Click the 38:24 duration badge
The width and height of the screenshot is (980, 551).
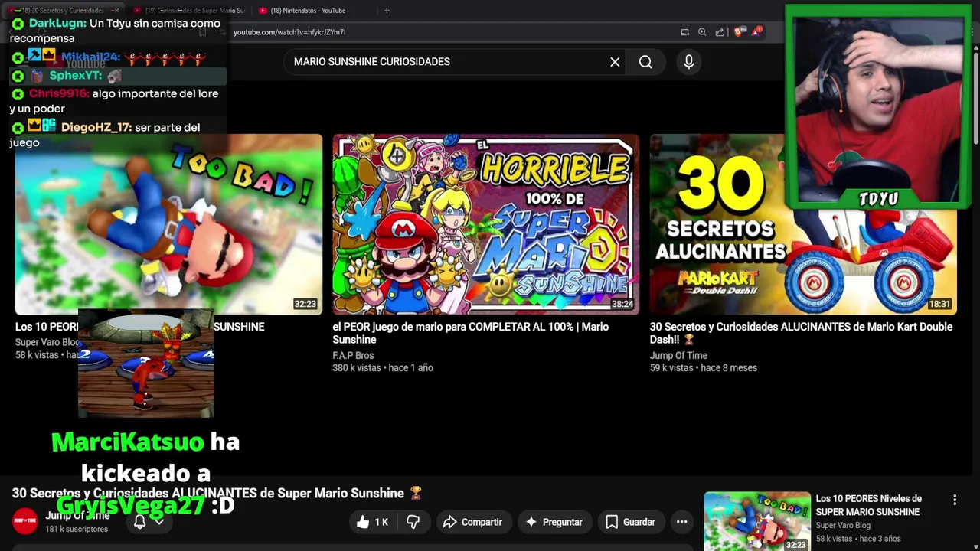click(x=622, y=304)
